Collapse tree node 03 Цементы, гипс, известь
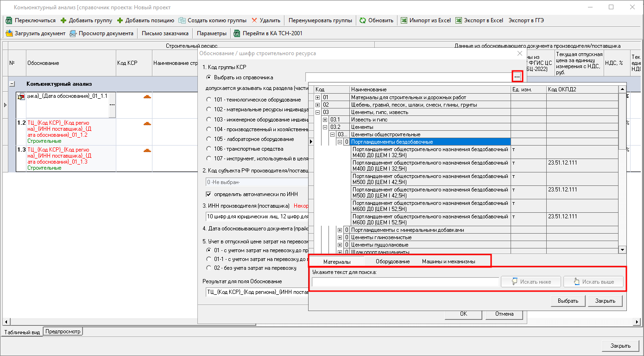Viewport: 644px width, 356px height. coord(317,112)
